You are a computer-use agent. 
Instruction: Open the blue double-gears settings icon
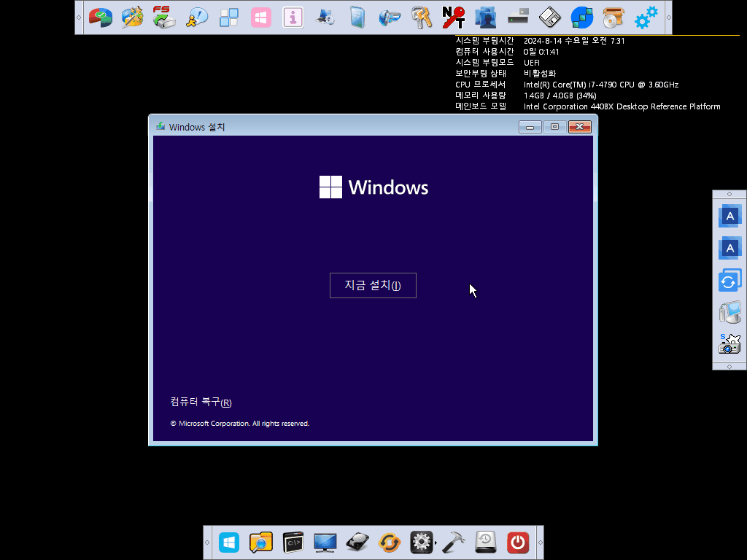646,17
